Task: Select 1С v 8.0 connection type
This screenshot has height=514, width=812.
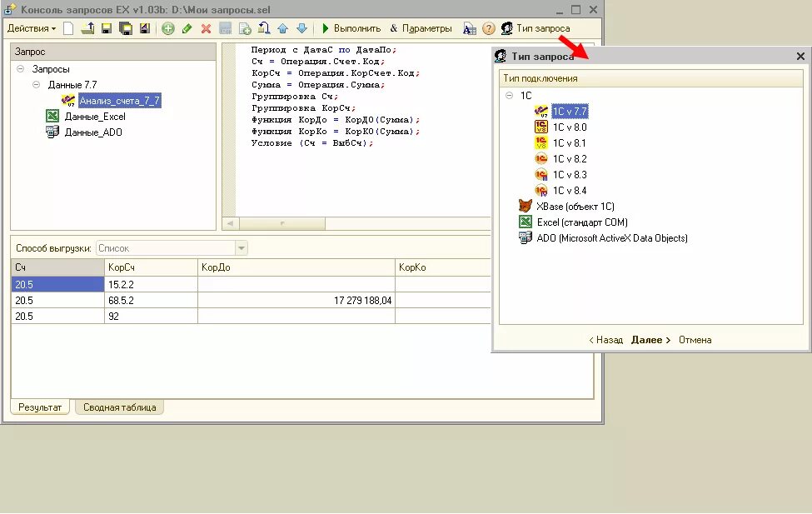Action: [x=569, y=127]
